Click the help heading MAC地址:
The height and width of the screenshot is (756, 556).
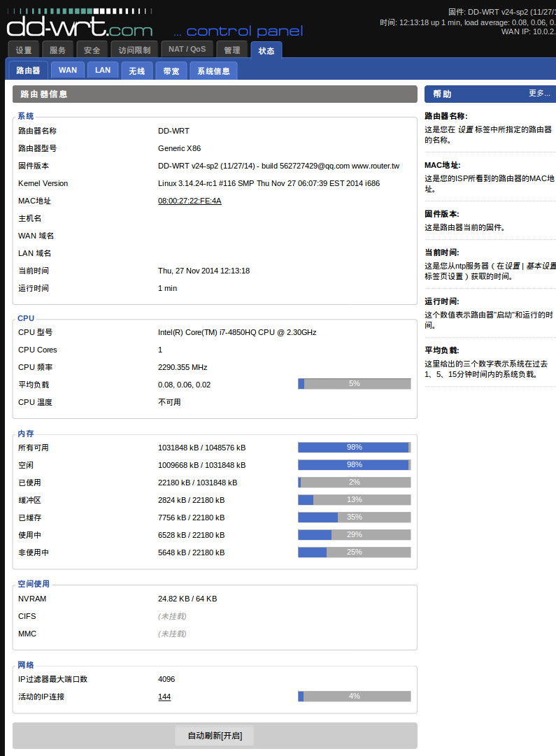pyautogui.click(x=443, y=165)
